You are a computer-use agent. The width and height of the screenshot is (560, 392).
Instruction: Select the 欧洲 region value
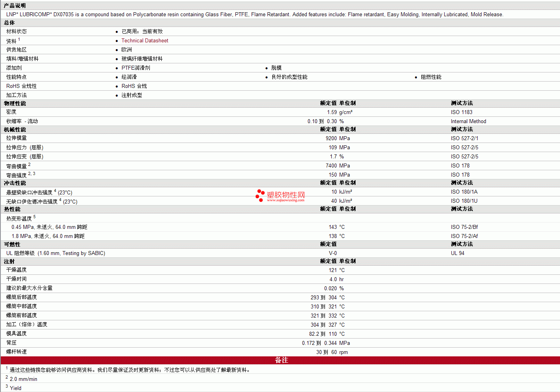coord(127,49)
